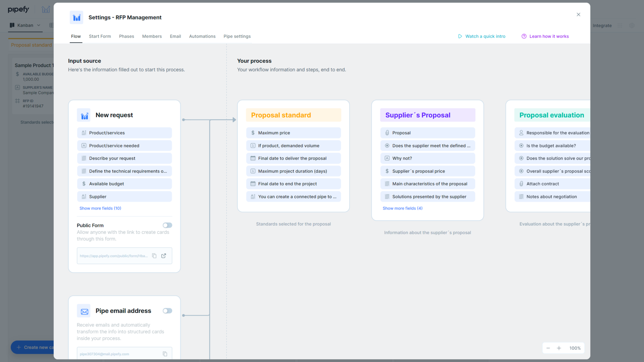644x362 pixels.
Task: Click the attachment icon on Attach contract field
Action: tap(521, 184)
